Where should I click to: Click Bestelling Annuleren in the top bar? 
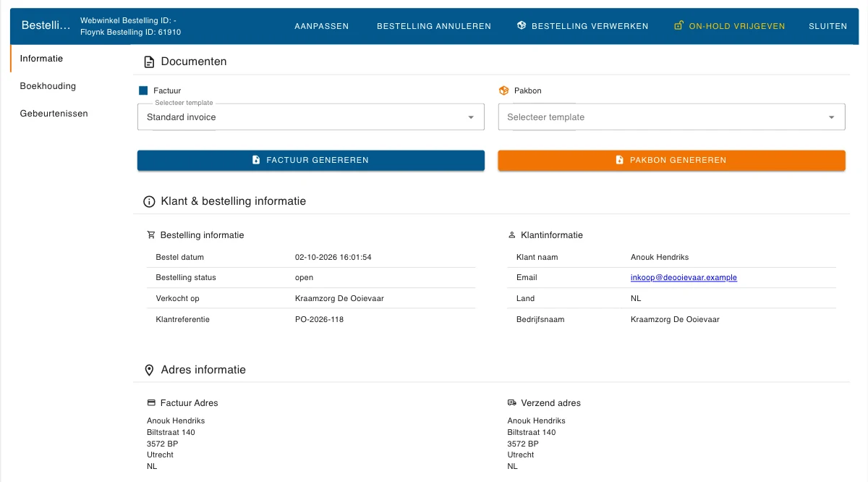[434, 26]
